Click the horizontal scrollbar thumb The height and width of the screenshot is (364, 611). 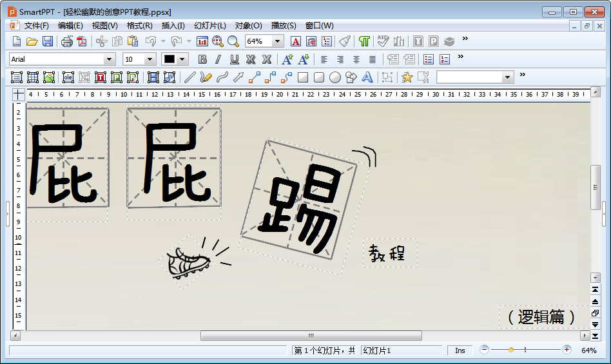pos(311,336)
